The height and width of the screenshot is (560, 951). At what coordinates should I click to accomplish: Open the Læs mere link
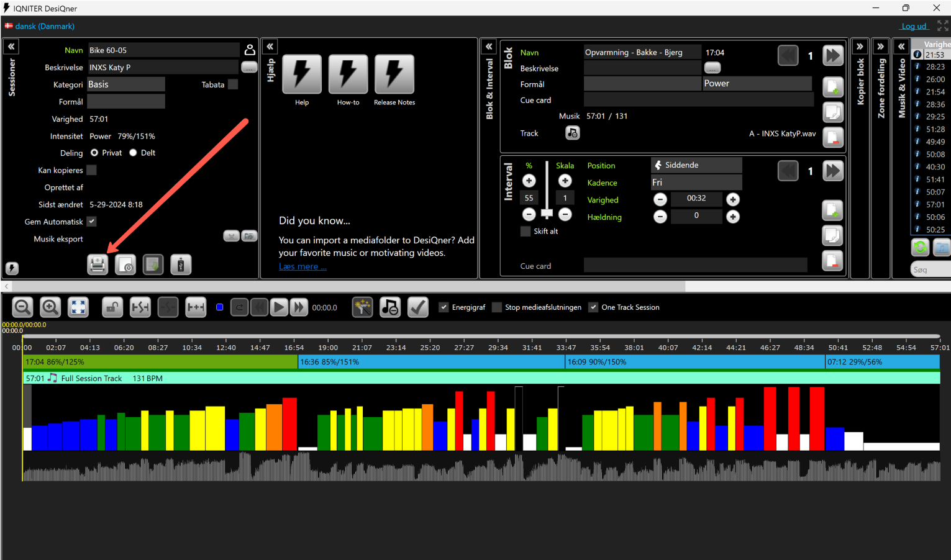(x=303, y=266)
